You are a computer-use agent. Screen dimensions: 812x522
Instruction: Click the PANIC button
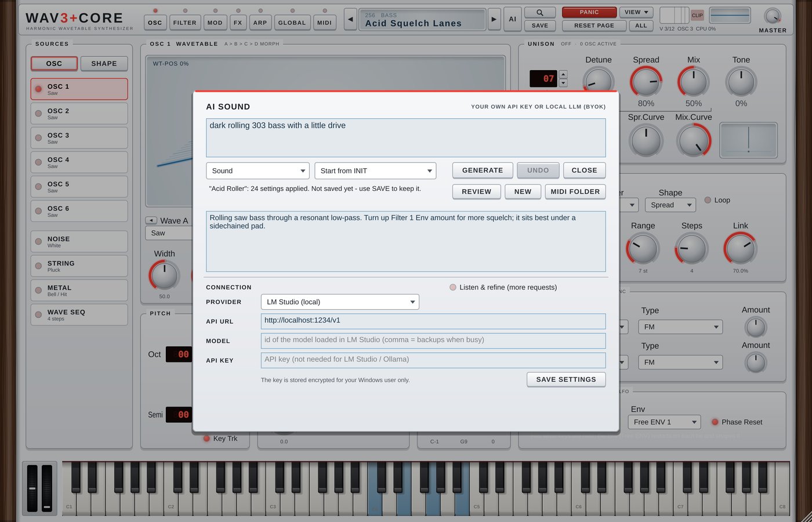589,12
